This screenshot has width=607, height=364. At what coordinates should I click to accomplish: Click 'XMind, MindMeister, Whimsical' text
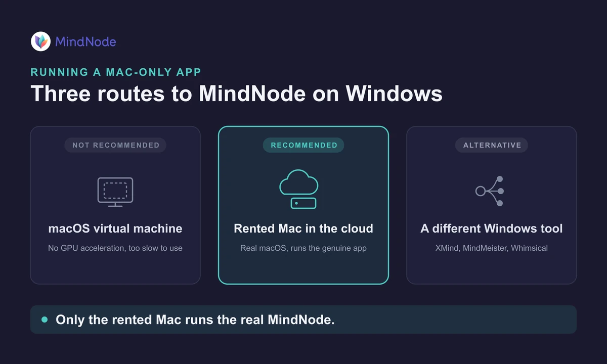tap(492, 248)
